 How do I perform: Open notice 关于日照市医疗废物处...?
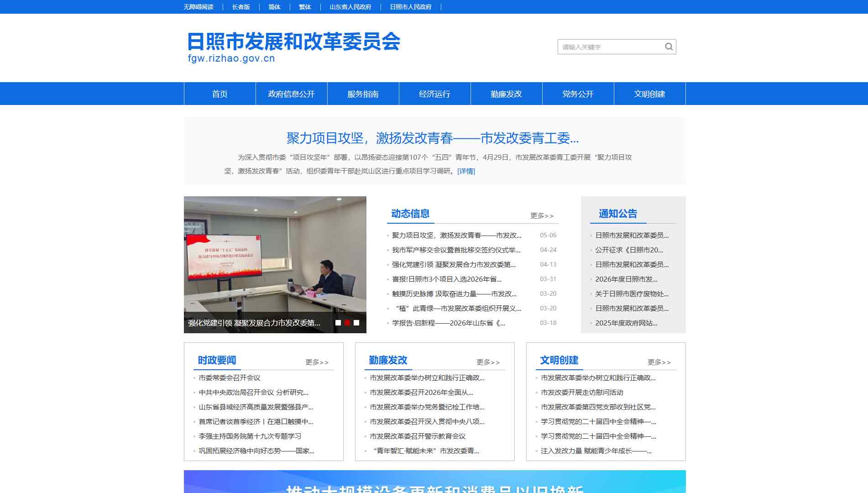[x=632, y=294]
